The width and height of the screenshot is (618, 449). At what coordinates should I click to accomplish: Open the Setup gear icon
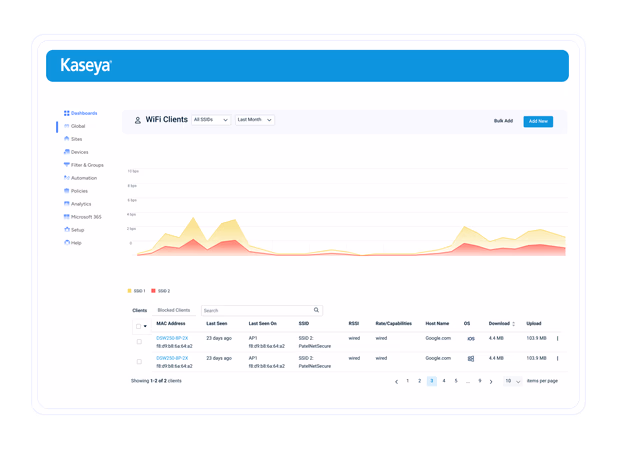(x=67, y=229)
